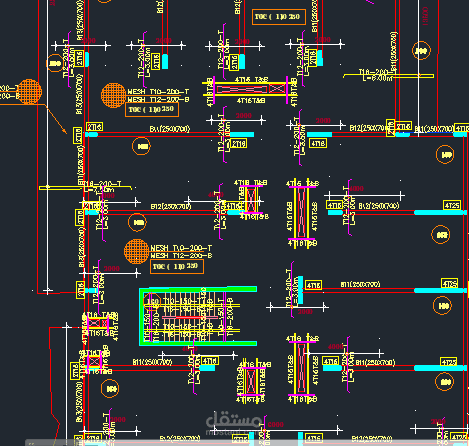Select B11(250X700) label on beam right of staircase

[360, 284]
